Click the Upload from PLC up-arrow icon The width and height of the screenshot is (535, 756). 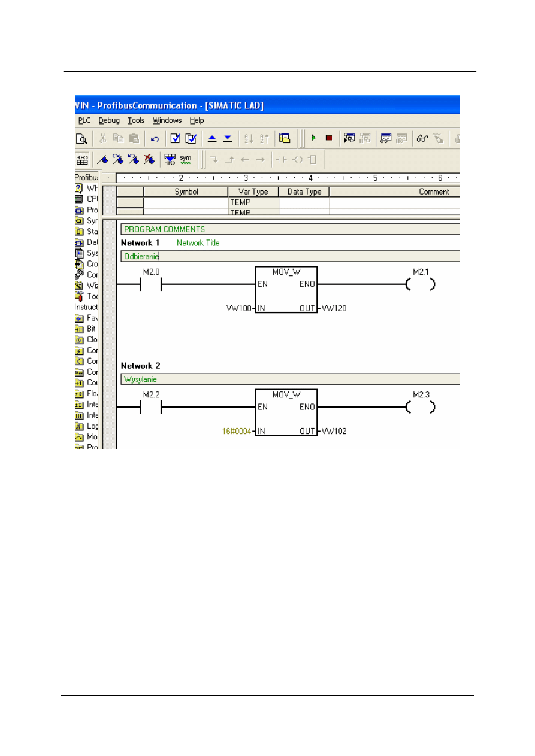(212, 139)
